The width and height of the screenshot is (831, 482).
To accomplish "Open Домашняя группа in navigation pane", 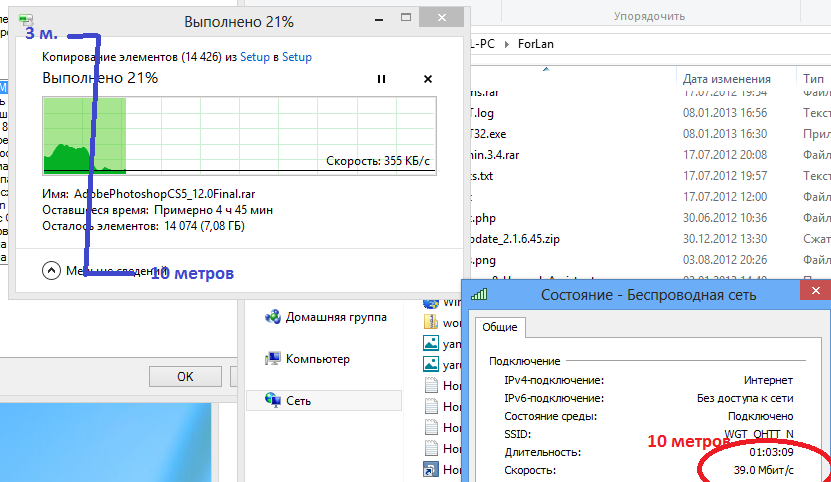I will point(336,317).
